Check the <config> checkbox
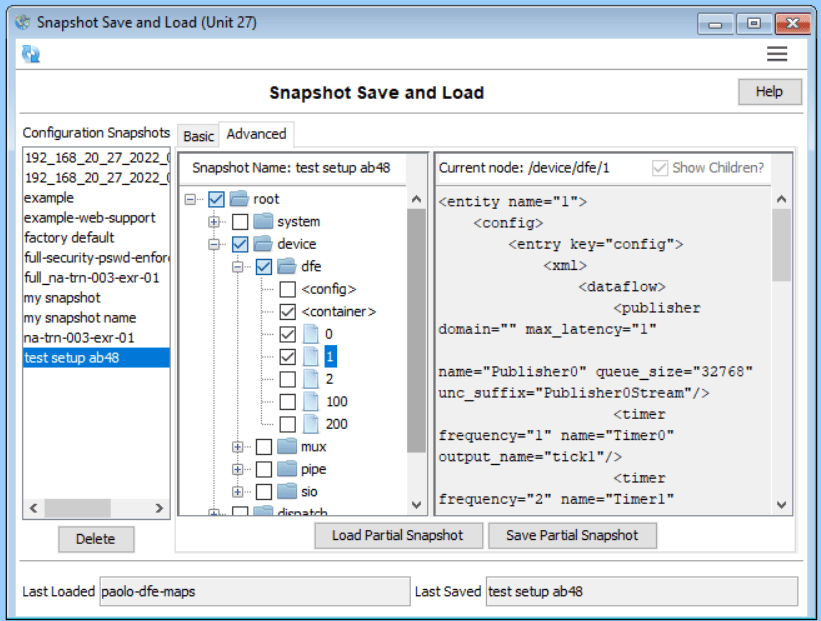The height and width of the screenshot is (621, 821). coord(287,289)
